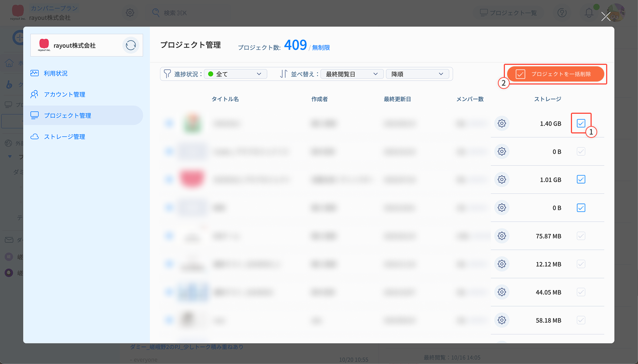Click the 最終更新日 column header
The image size is (638, 364).
tap(397, 99)
